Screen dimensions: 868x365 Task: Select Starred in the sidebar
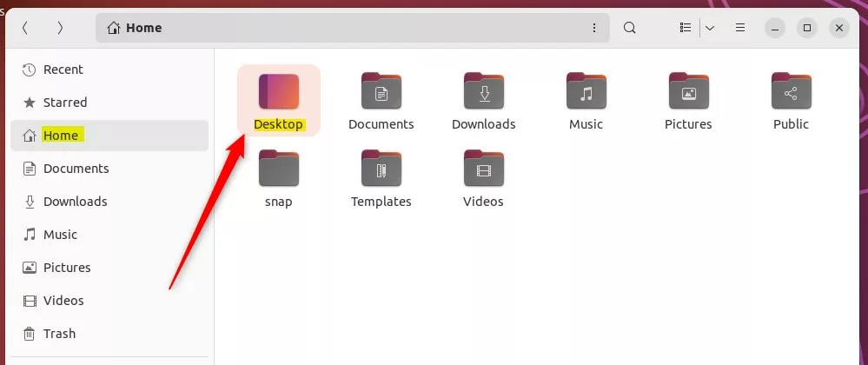click(x=109, y=103)
